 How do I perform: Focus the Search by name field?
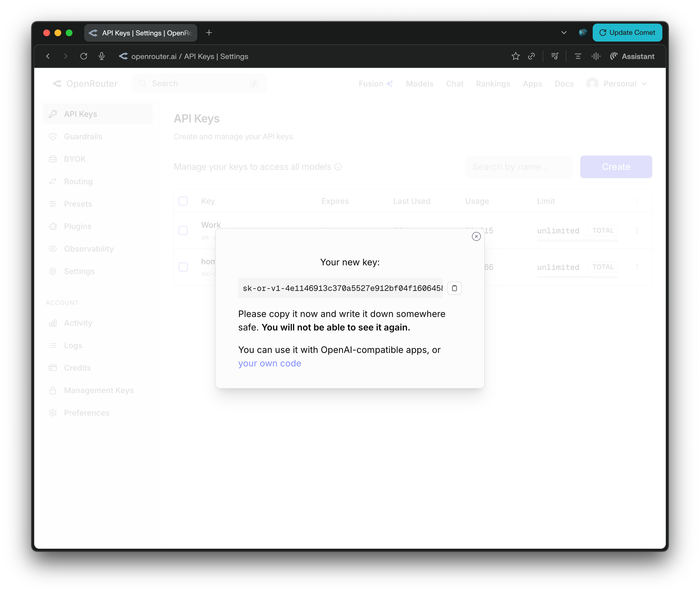coord(519,167)
